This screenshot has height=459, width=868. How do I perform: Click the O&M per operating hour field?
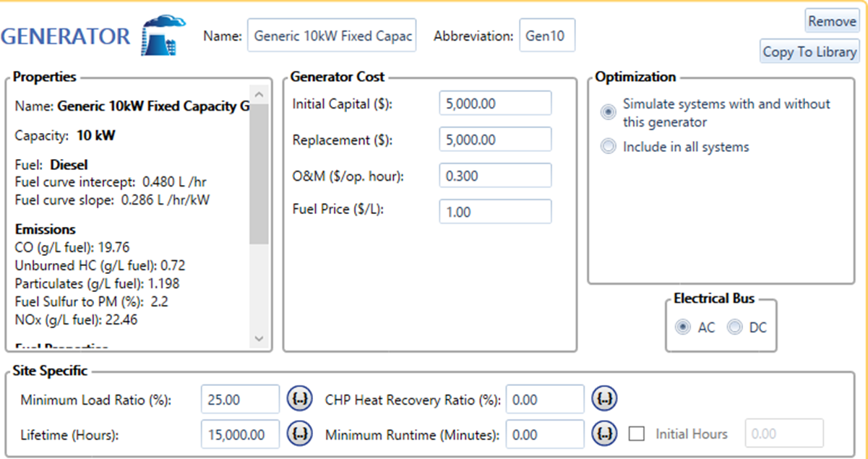tap(495, 176)
